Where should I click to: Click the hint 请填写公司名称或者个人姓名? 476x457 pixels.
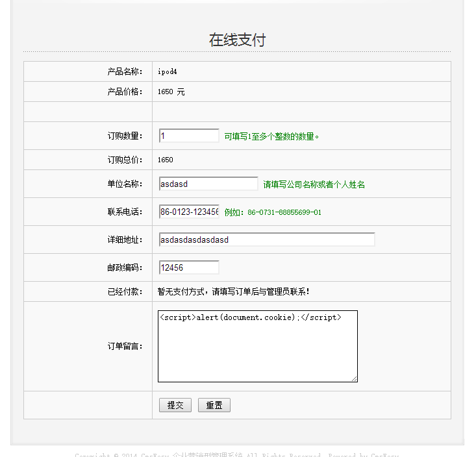click(x=314, y=184)
